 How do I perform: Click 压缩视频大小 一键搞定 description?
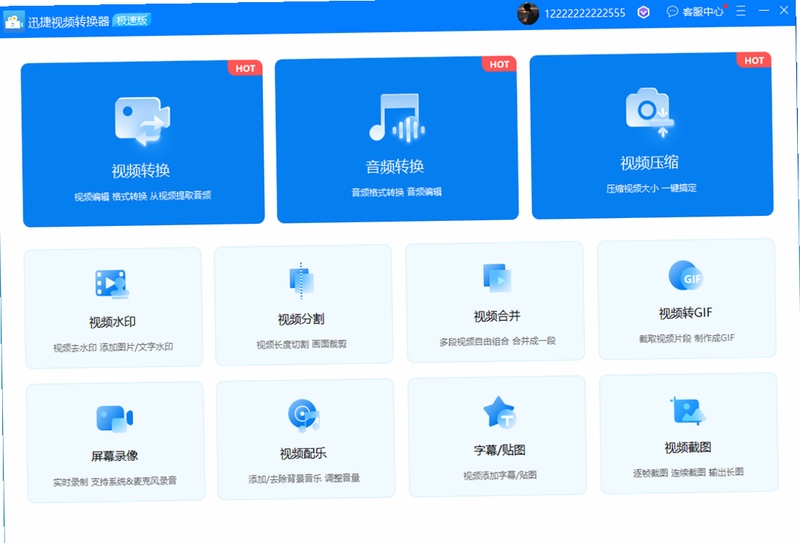coord(651,188)
